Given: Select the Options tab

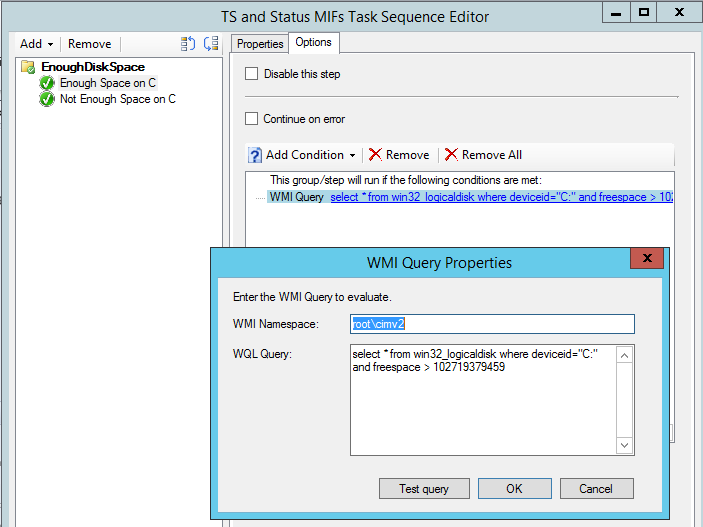Looking at the screenshot, I should tap(314, 42).
